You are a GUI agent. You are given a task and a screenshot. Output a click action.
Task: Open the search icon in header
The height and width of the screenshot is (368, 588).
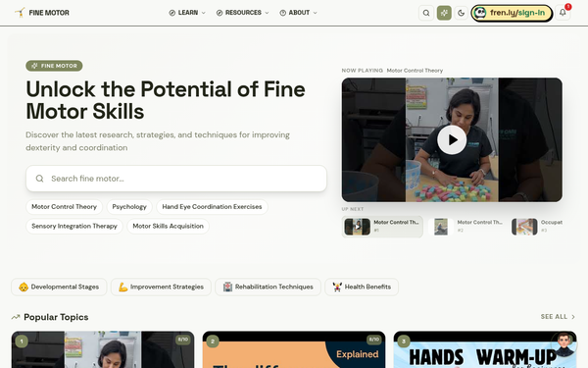tap(426, 13)
